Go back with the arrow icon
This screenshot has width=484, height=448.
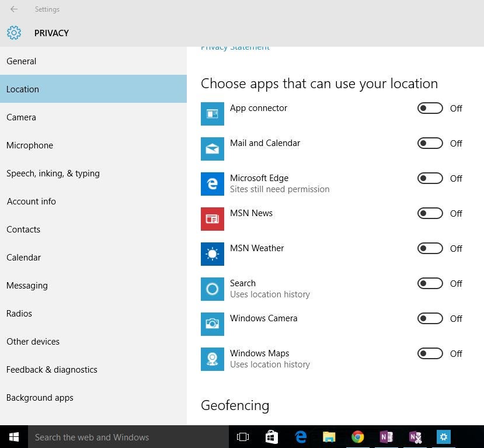(x=14, y=9)
